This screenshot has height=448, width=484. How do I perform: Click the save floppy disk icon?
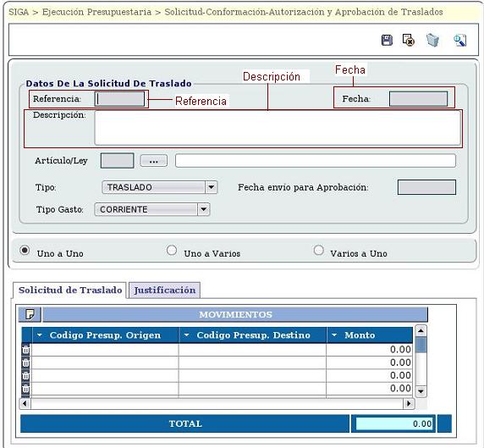(x=387, y=40)
